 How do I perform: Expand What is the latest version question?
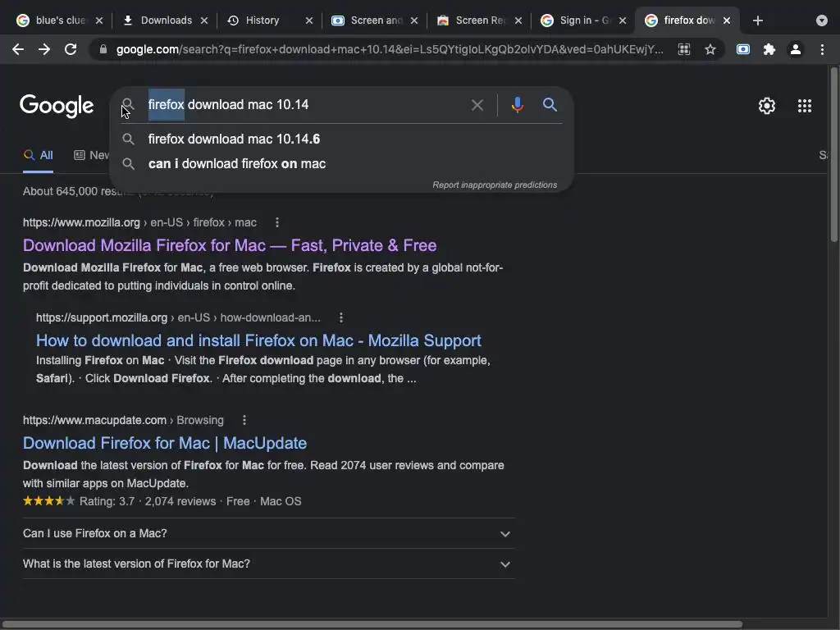pyautogui.click(x=268, y=564)
